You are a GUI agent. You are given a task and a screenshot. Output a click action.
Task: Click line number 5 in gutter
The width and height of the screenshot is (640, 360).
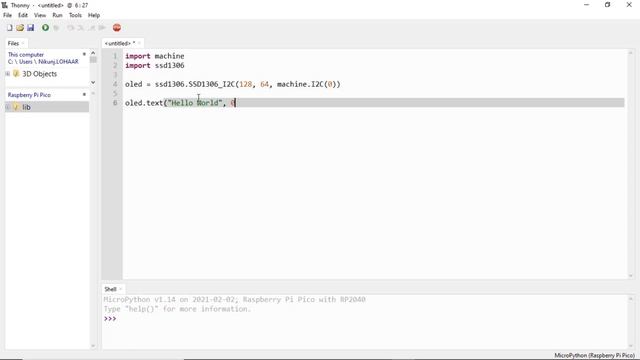[115, 93]
